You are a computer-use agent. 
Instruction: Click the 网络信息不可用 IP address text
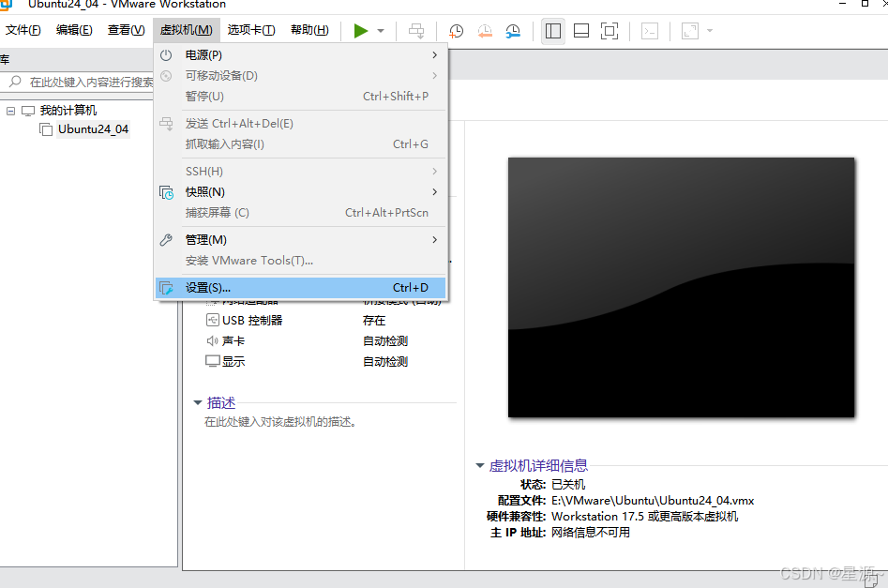(590, 533)
